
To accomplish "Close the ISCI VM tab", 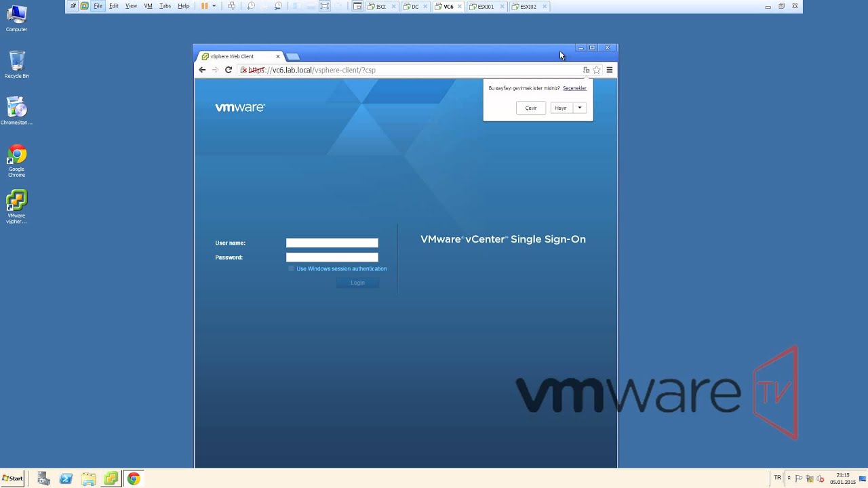I will 394,7.
